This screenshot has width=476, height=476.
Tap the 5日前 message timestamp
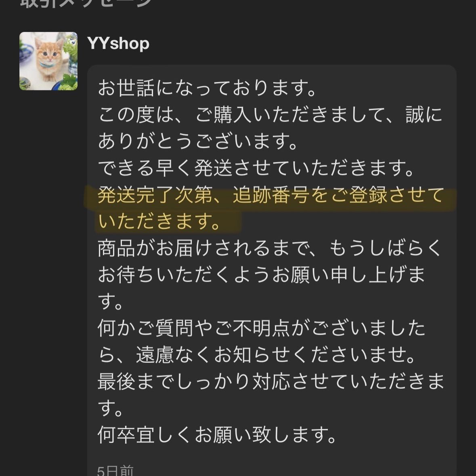[115, 470]
